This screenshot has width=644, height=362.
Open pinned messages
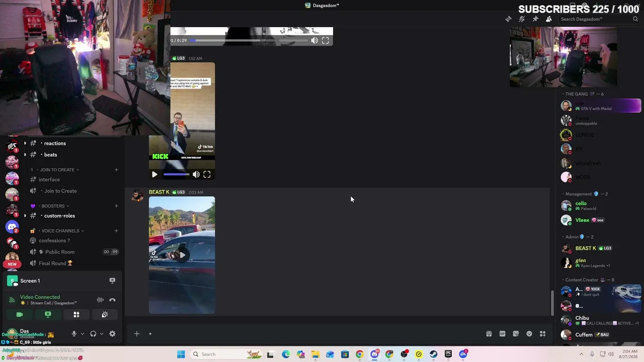click(535, 19)
